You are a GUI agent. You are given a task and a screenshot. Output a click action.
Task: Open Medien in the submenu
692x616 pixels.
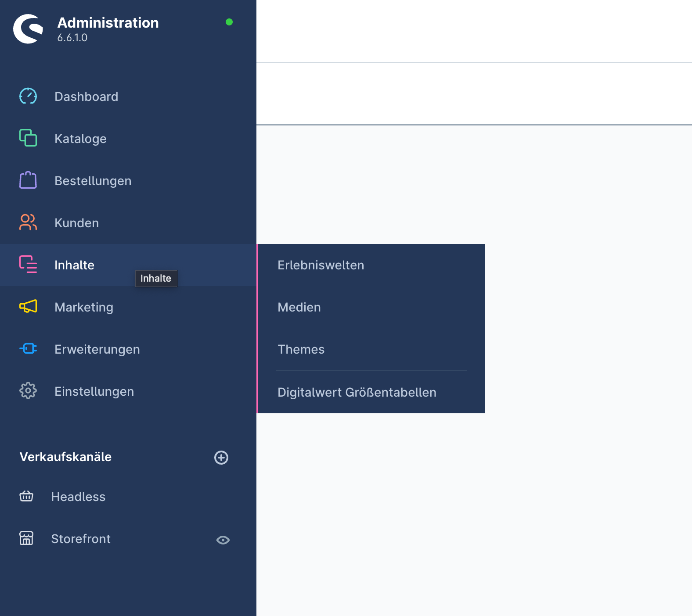299,307
